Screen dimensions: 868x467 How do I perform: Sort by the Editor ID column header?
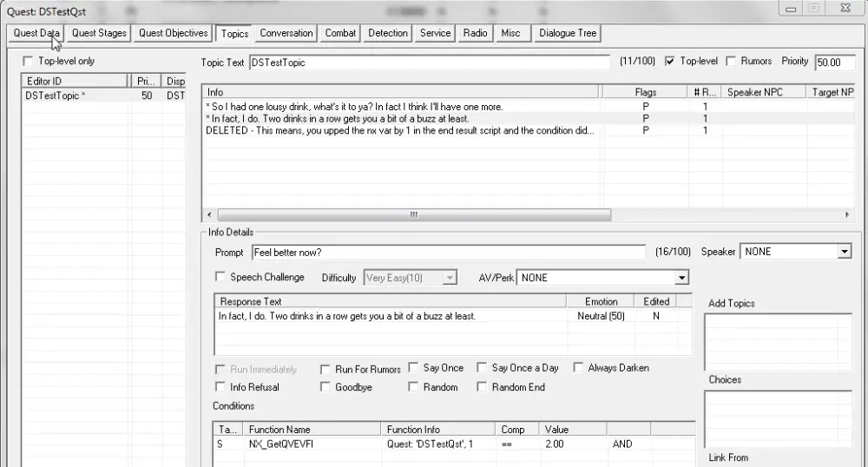click(x=74, y=81)
